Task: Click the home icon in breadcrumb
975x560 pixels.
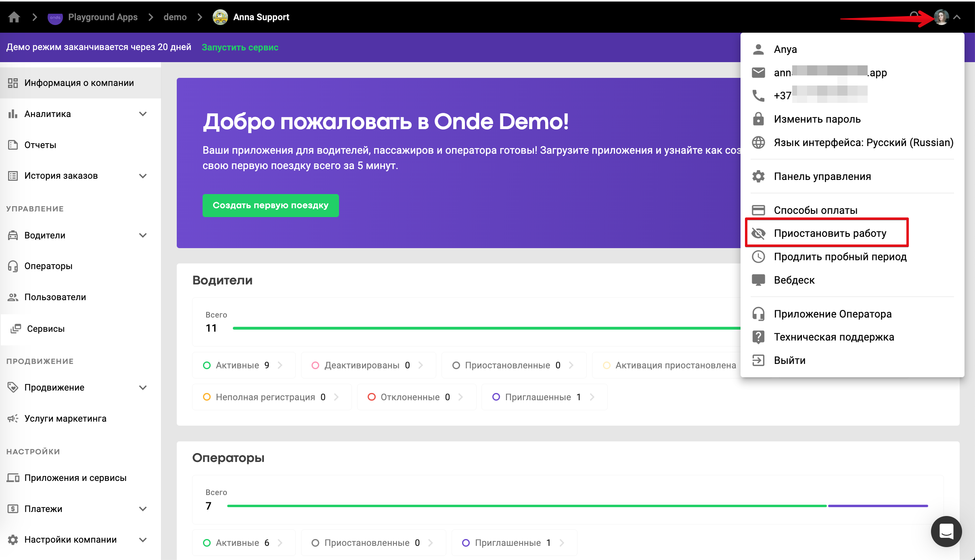Action: pyautogui.click(x=14, y=17)
